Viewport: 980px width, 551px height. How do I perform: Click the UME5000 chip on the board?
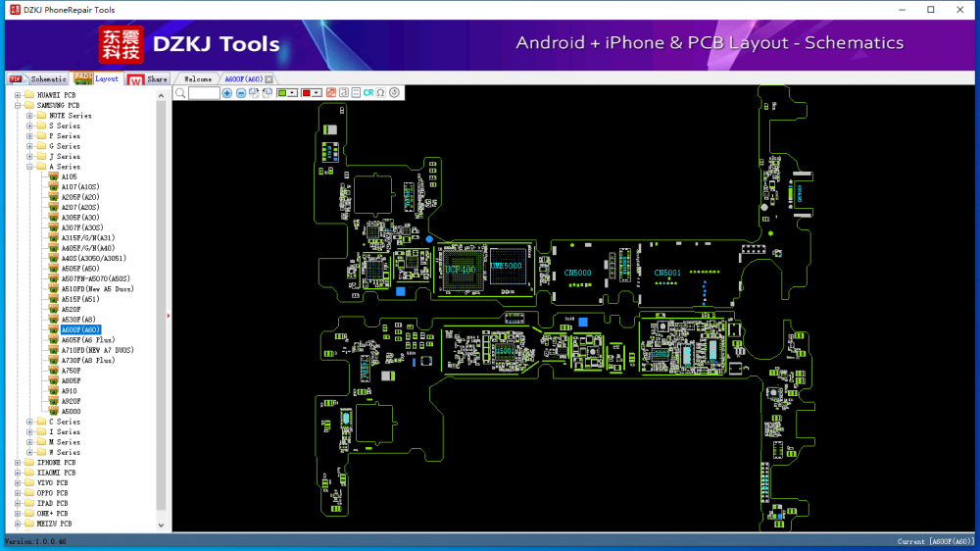point(508,267)
